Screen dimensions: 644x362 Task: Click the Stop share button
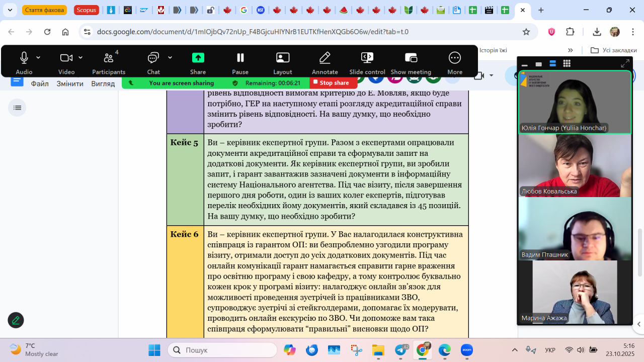[x=331, y=83]
